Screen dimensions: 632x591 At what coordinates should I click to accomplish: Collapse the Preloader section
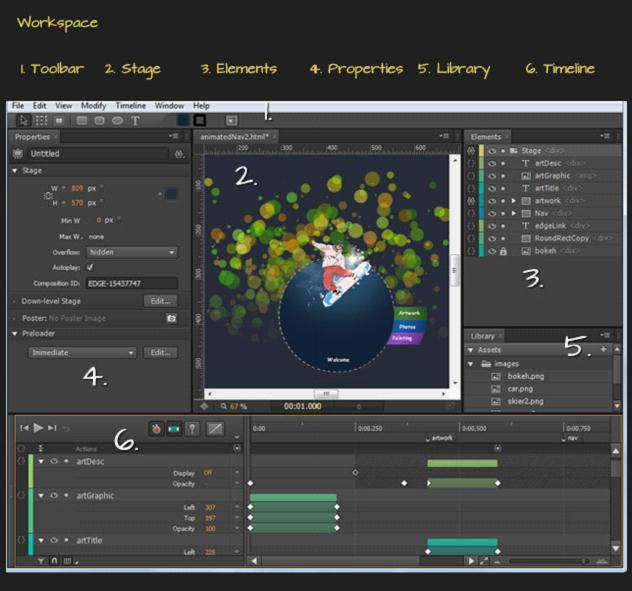coord(15,334)
